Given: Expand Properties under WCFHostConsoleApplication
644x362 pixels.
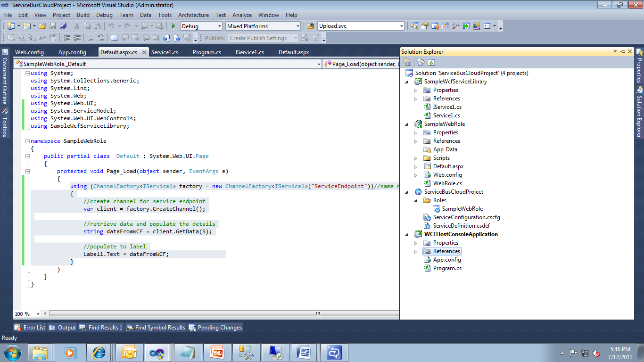Looking at the screenshot, I should pyautogui.click(x=415, y=242).
